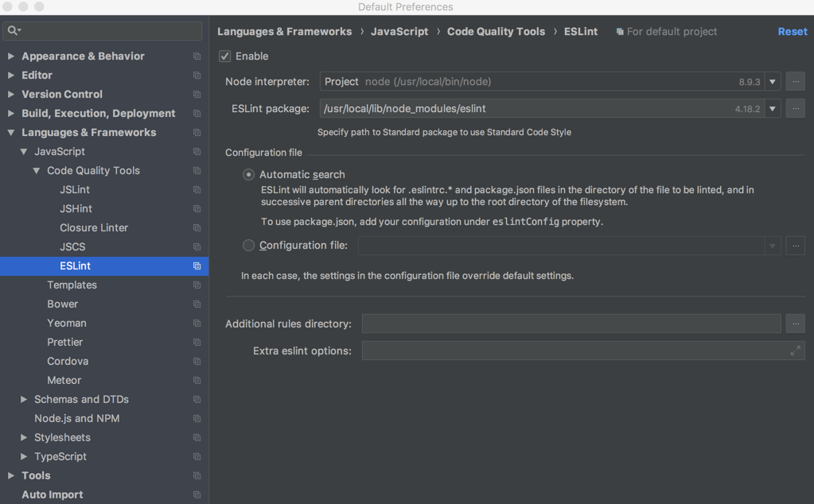Screen dimensions: 814x504
Task: Click the project-level icon beside Tools
Action: 197,475
